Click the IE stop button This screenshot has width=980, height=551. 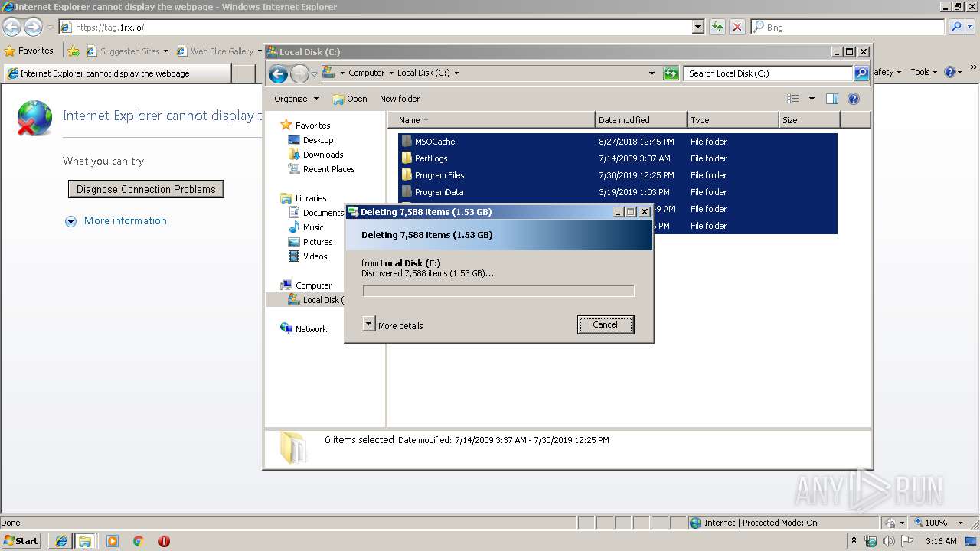pos(737,27)
